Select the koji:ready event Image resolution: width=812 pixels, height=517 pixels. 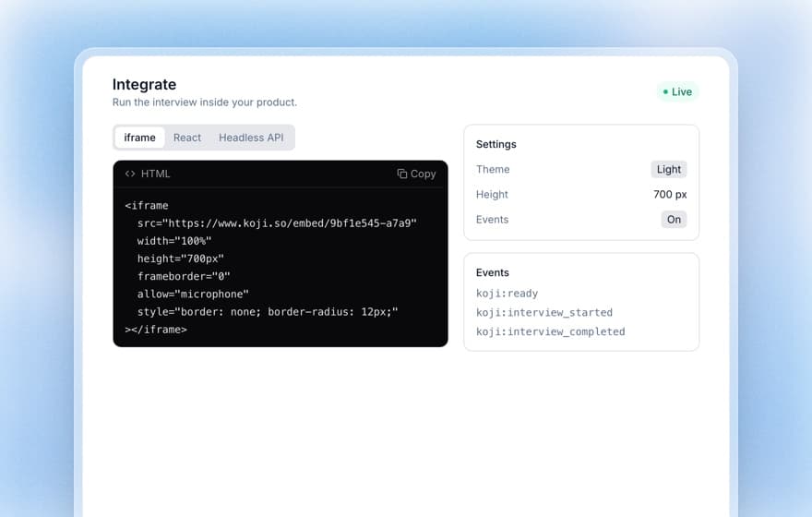coord(507,294)
